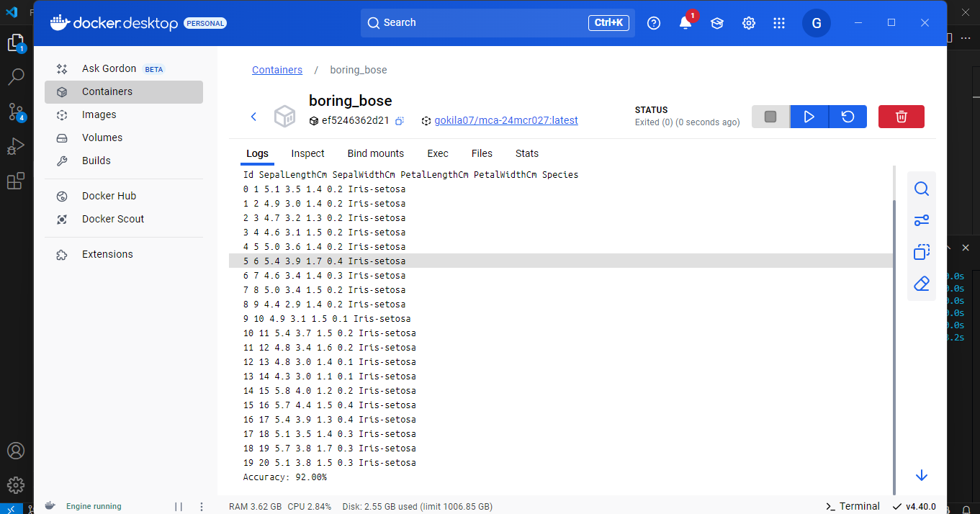Click the Exited (0) status text
This screenshot has width=980, height=514.
(687, 122)
